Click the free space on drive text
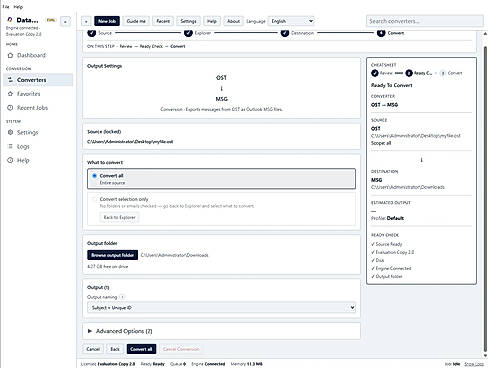 click(108, 267)
